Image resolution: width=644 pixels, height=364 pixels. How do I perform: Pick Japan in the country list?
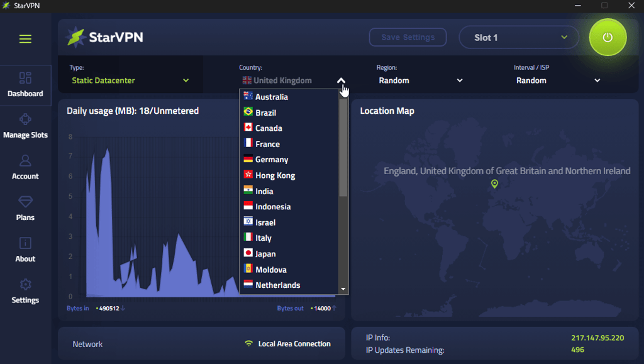[289, 254]
